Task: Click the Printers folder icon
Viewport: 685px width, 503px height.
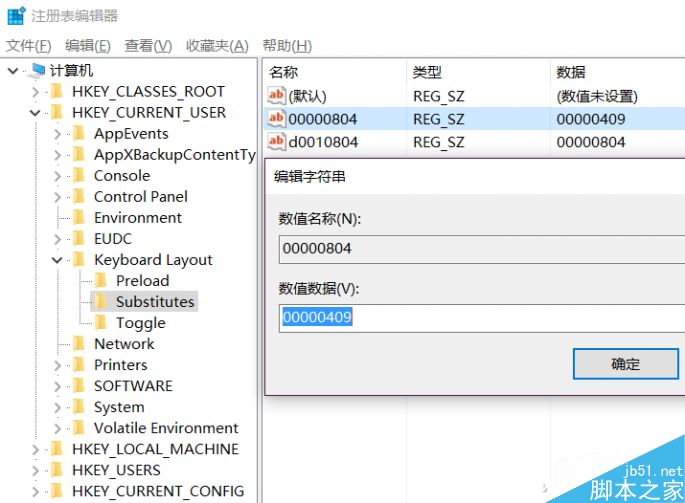Action: pos(78,365)
